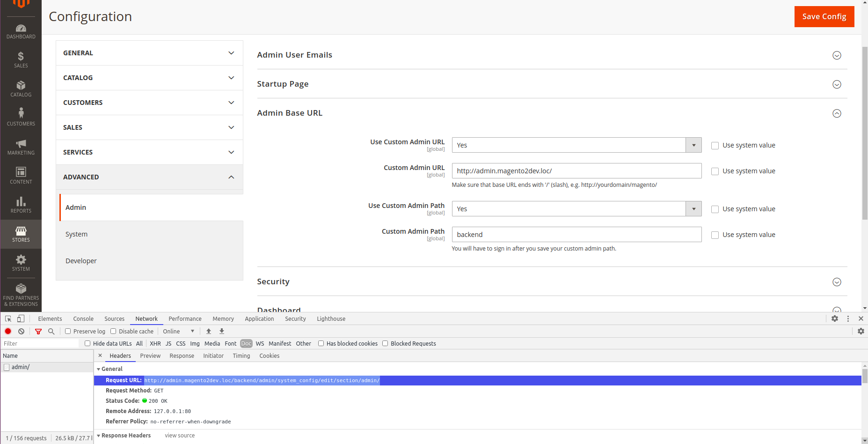868x444 pixels.
Task: Select the Sales icon in the sidebar
Action: point(21,59)
